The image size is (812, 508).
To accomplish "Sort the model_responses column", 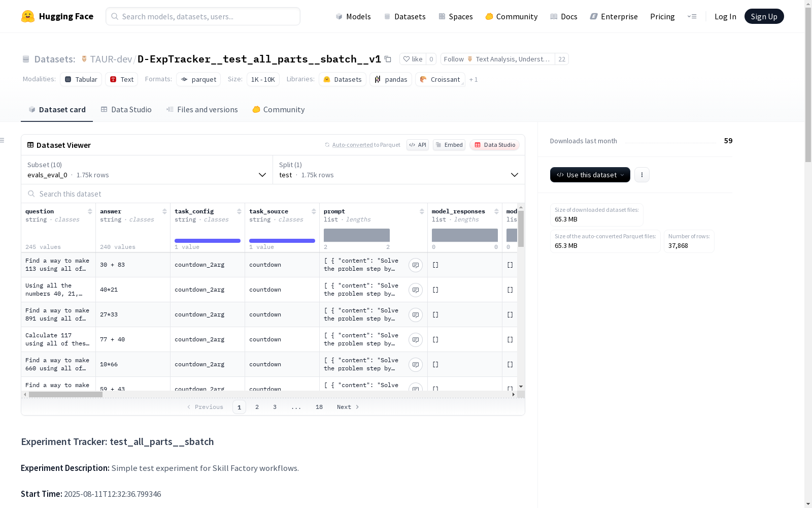I will pos(496,211).
